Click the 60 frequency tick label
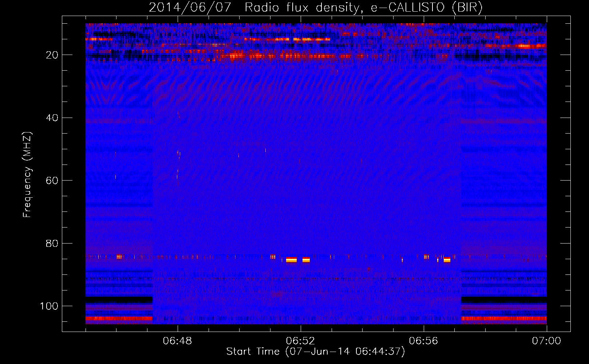589x364 pixels. [x=52, y=181]
